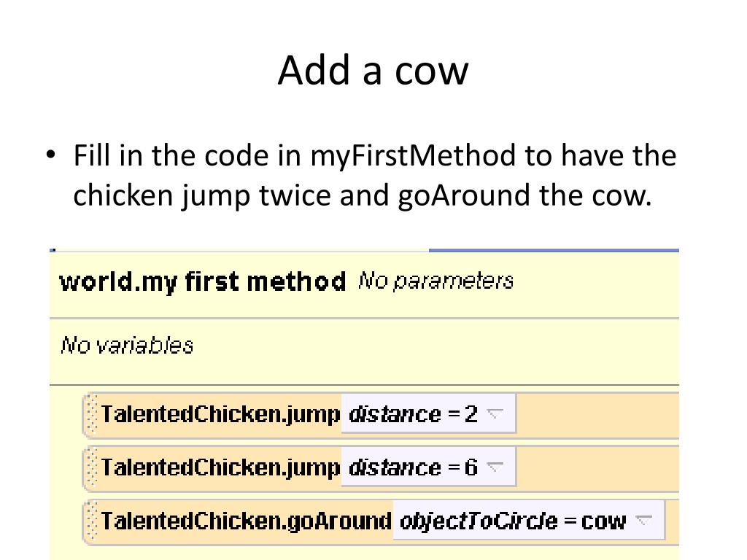Click the distance = 2 parameter box
Screen dimensions: 747x560
tap(429, 414)
